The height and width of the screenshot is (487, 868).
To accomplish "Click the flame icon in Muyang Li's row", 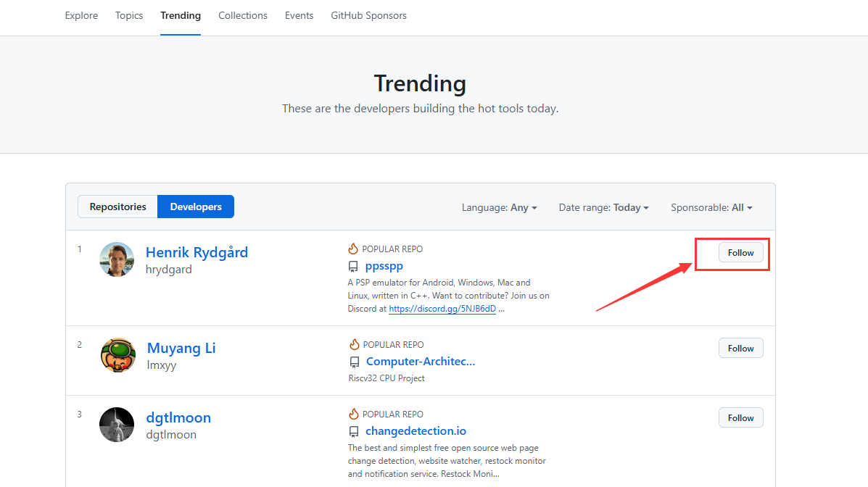I will (x=355, y=344).
